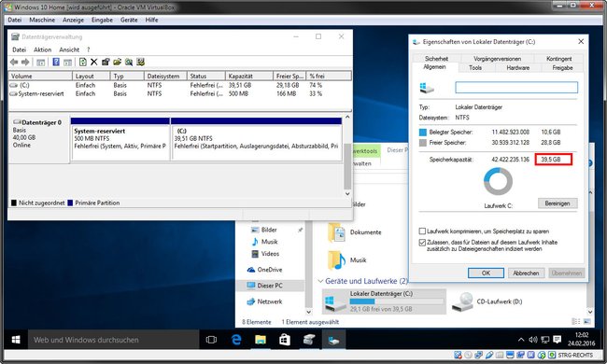Click the VirtualBox network status icon

pyautogui.click(x=478, y=355)
